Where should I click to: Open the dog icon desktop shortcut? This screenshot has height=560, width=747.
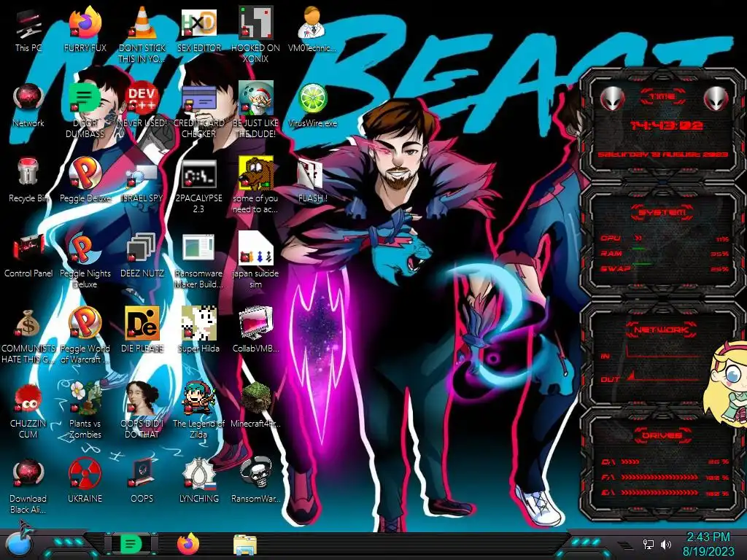[255, 186]
